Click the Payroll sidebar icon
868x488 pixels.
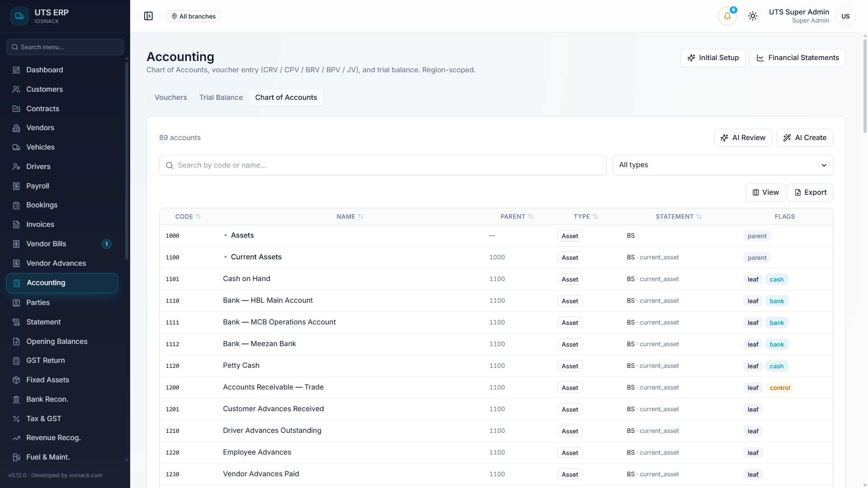click(x=16, y=186)
